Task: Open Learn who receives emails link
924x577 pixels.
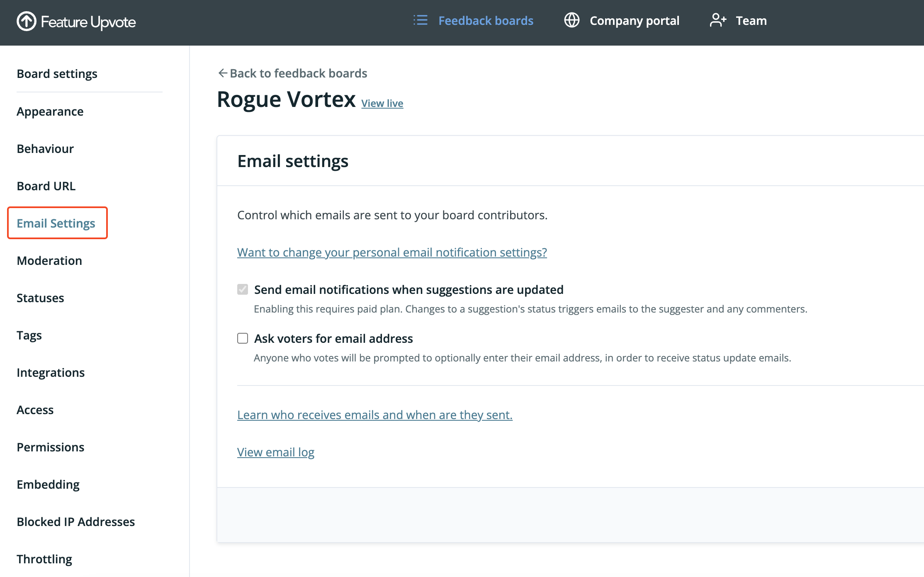Action: point(374,415)
